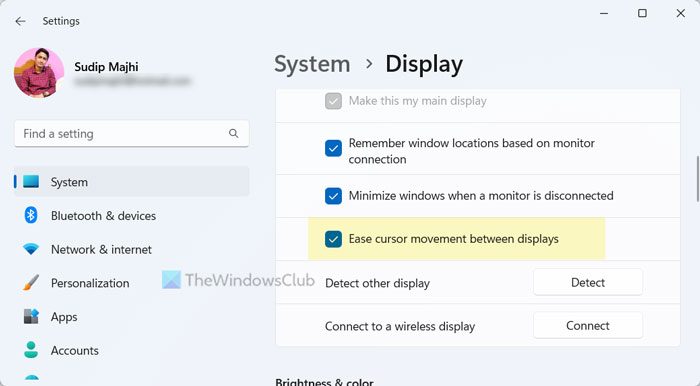Click the vertical scrollbar thumb

click(697, 178)
